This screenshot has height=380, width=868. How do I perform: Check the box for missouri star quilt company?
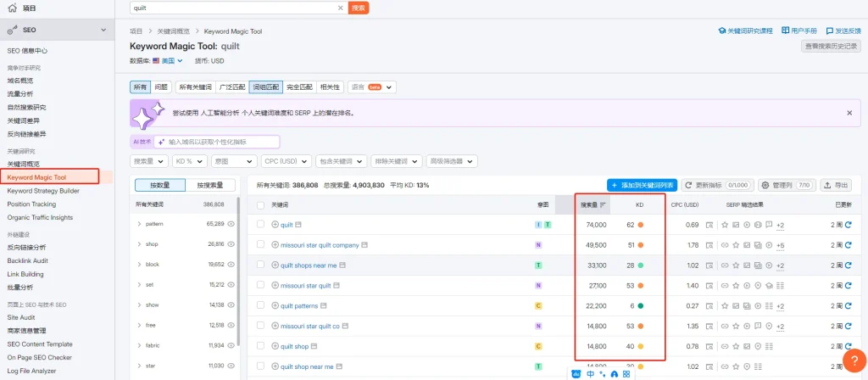click(x=261, y=244)
